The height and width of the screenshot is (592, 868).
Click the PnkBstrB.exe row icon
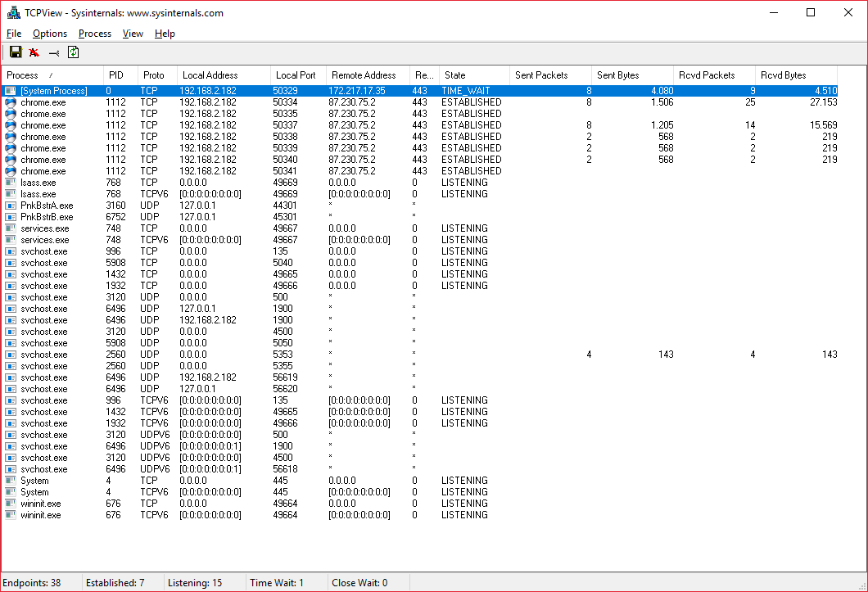[11, 217]
